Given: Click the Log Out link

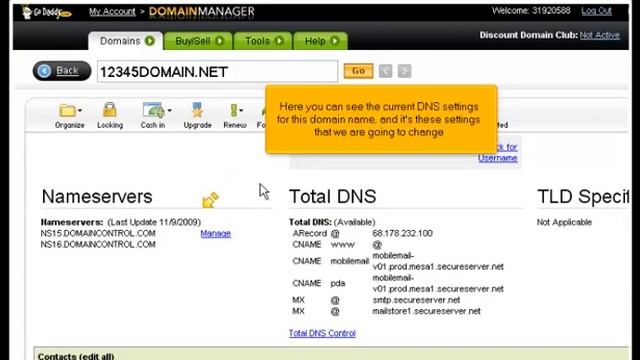Looking at the screenshot, I should click(596, 11).
